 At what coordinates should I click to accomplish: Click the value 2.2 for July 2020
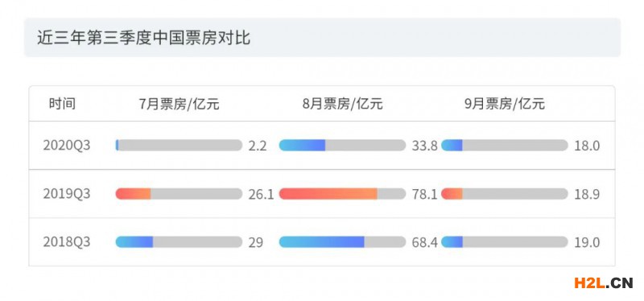click(258, 146)
